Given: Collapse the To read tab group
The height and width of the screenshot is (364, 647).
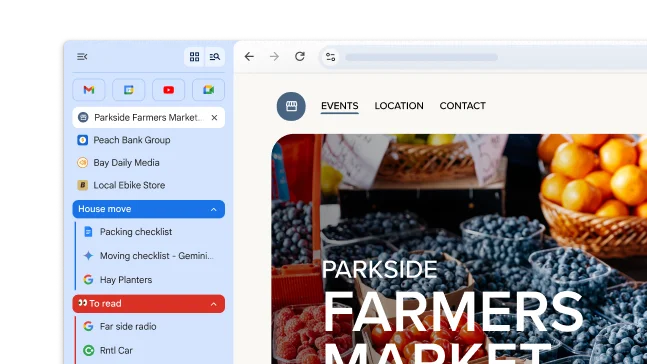Looking at the screenshot, I should coord(213,304).
